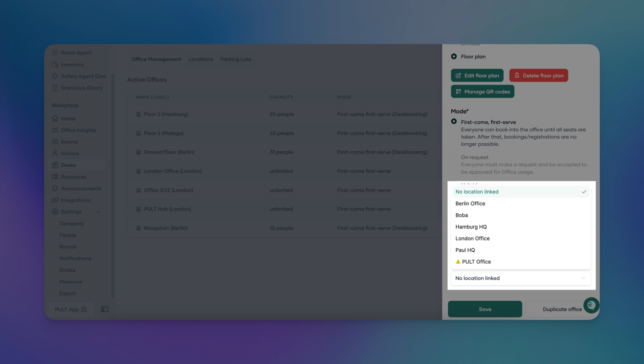Choose the On request mode radio
Screen dimensions: 644x364
(x=454, y=157)
